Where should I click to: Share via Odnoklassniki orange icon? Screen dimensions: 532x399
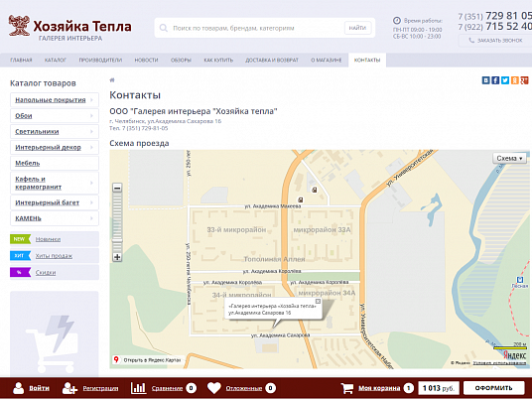click(x=515, y=80)
